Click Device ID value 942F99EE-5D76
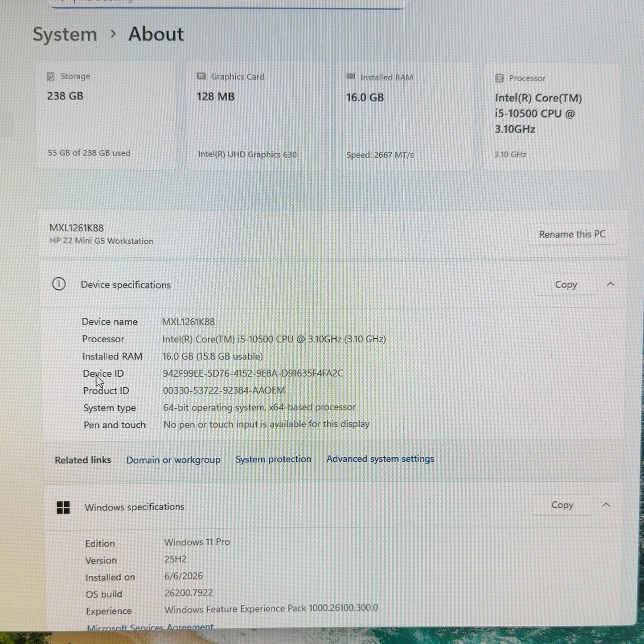This screenshot has width=644, height=644. 253,373
